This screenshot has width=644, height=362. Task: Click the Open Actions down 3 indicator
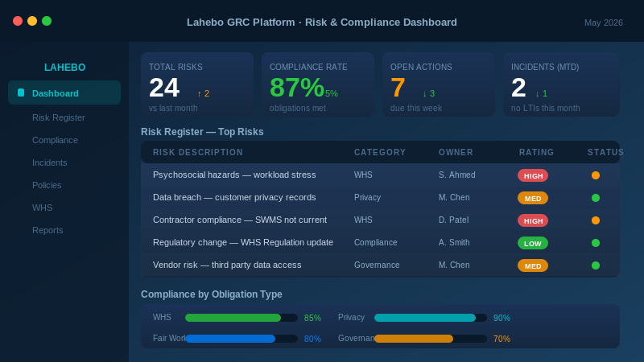tap(429, 93)
